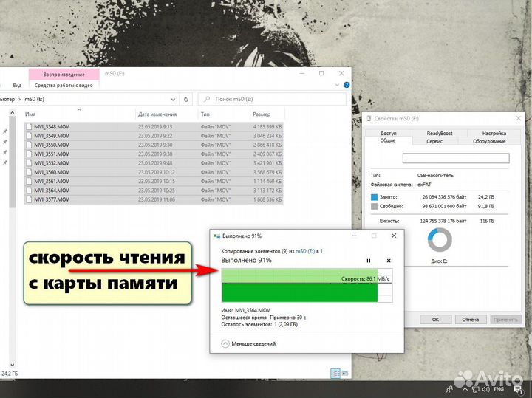Open network icon in system tray
The image size is (532, 398).
click(x=475, y=390)
